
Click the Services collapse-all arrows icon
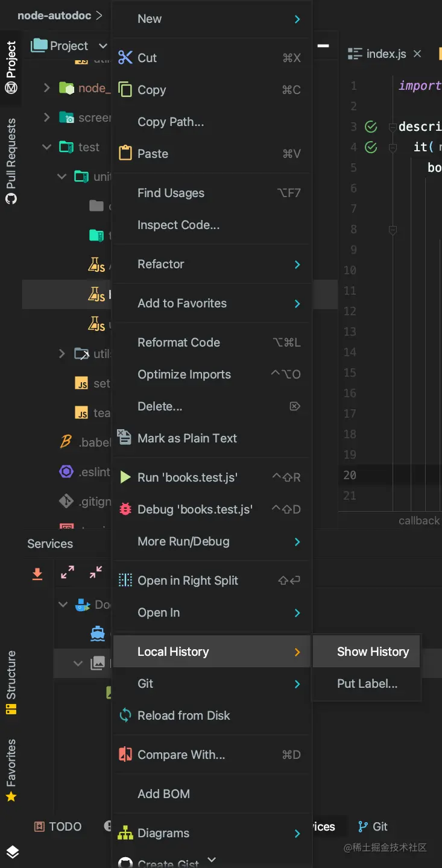pos(96,573)
